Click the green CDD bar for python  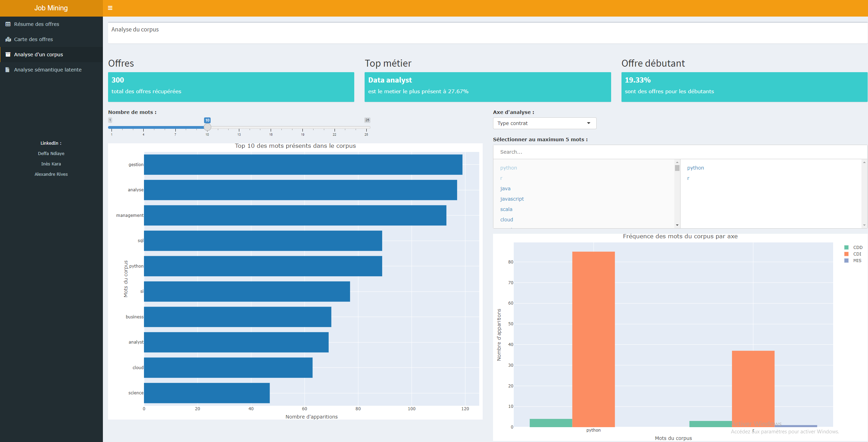[x=551, y=423]
